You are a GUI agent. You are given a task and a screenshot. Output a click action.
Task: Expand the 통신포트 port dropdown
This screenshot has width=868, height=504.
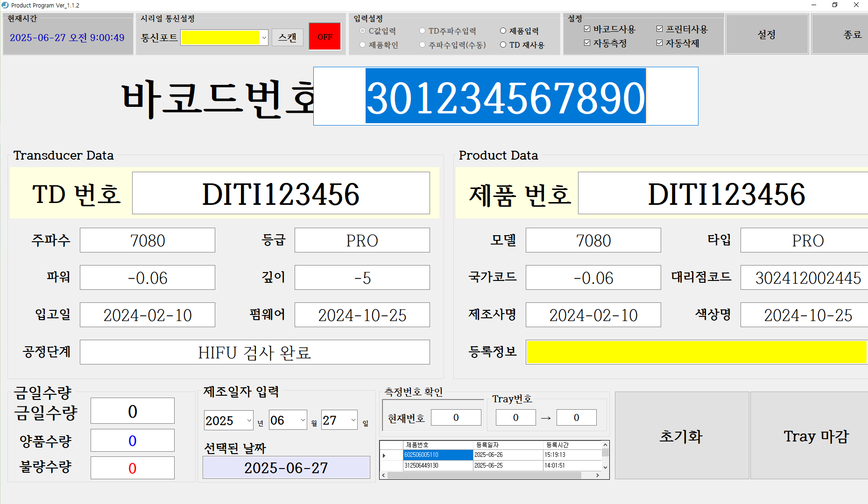264,38
